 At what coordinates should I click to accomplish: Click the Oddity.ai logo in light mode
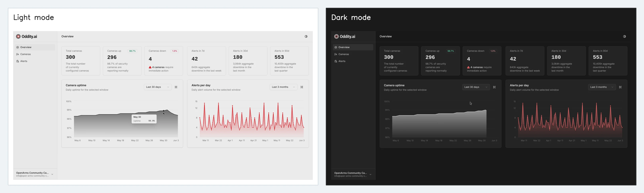27,36
